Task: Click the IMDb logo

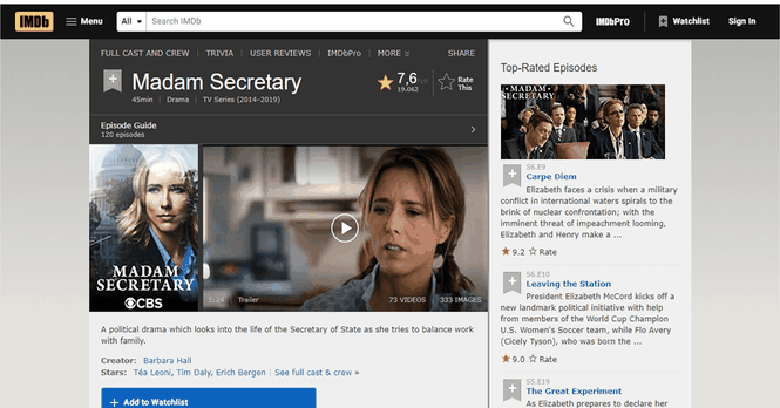Action: tap(35, 21)
